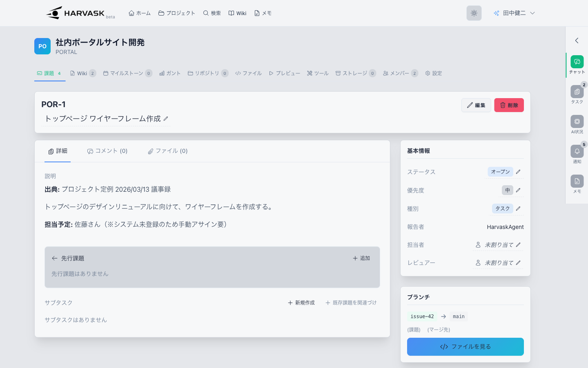
Task: Click the HARVASK logo
Action: click(x=76, y=13)
